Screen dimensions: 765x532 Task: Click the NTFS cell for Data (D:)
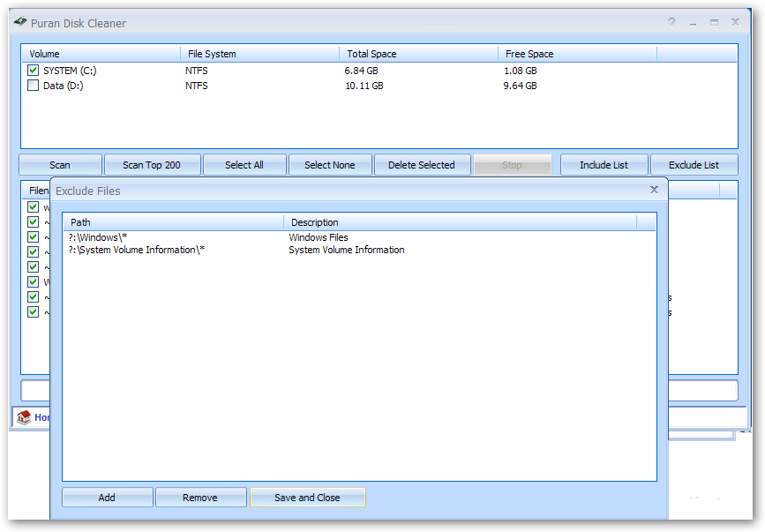[x=196, y=86]
